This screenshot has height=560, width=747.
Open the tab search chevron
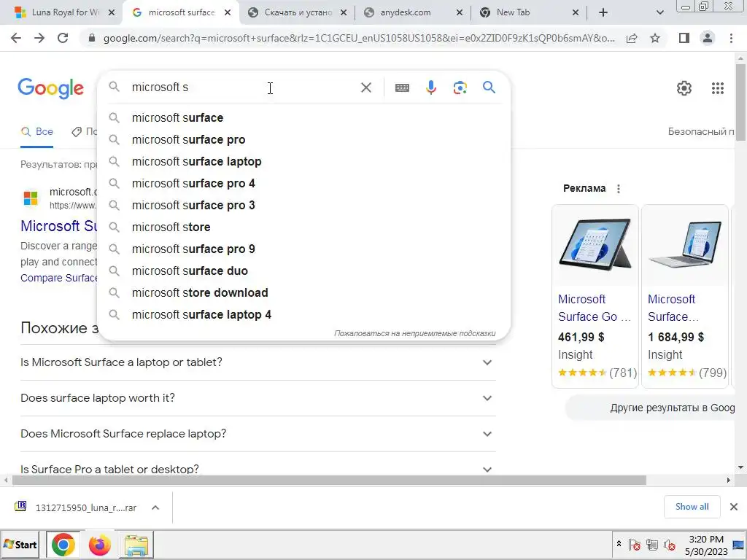[x=659, y=13]
